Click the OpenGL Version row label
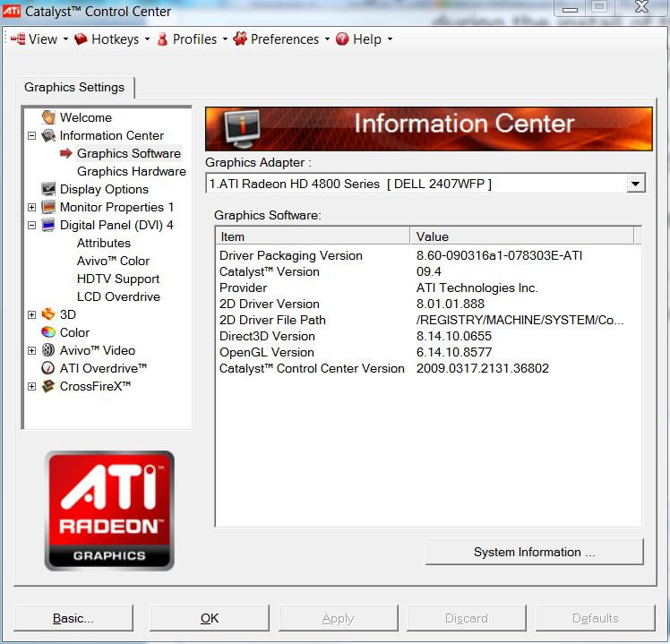670x644 pixels. point(267,353)
